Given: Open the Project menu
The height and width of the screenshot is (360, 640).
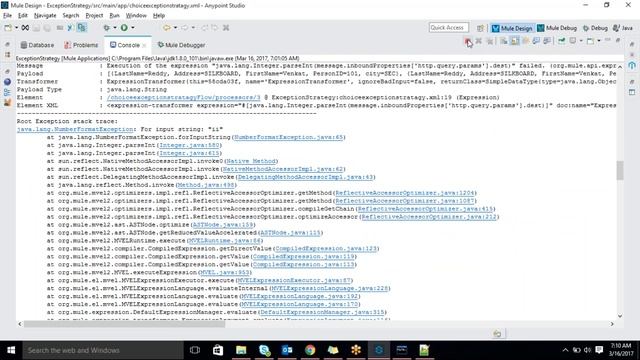Looking at the screenshot, I should tap(94, 16).
